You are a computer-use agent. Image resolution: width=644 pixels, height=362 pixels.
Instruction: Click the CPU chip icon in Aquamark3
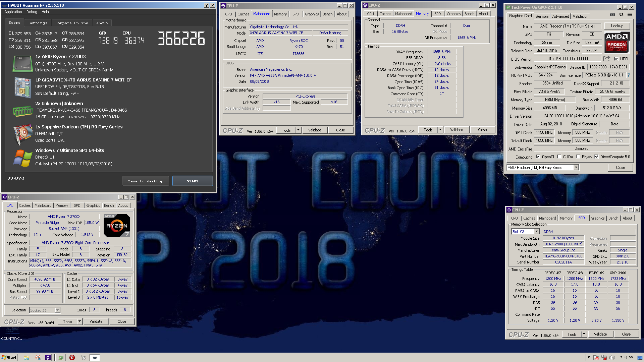(22, 63)
